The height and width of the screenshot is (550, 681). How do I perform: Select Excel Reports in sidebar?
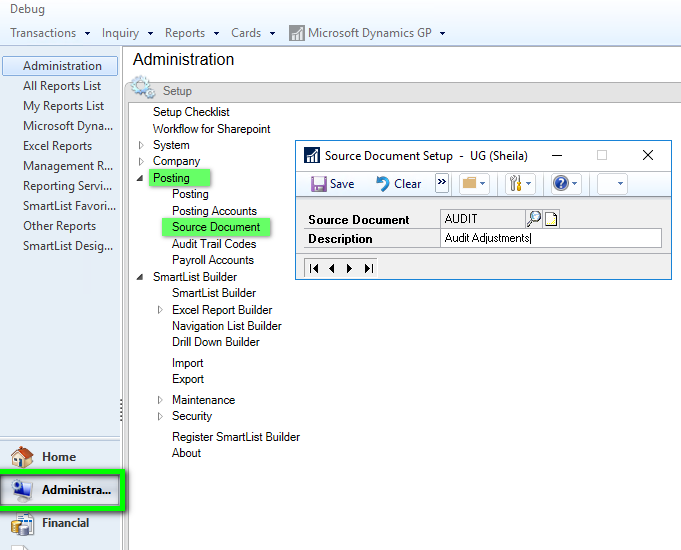pyautogui.click(x=57, y=146)
